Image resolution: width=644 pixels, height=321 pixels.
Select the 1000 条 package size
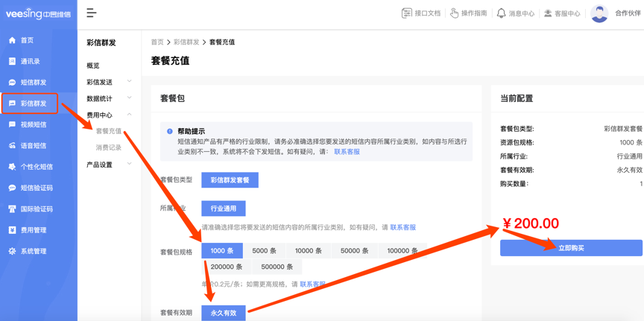click(x=222, y=251)
